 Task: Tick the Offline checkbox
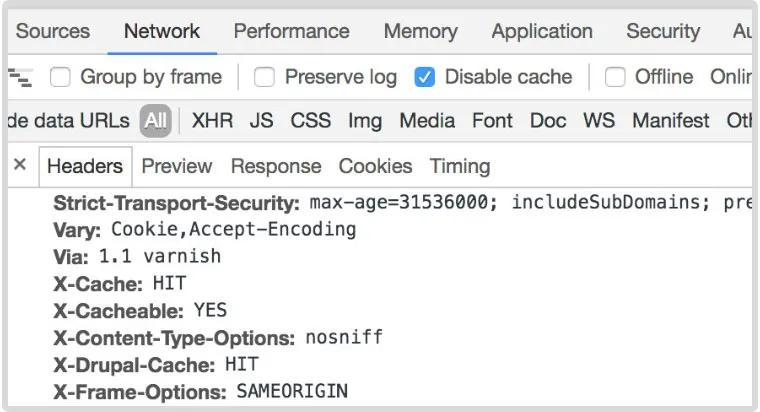point(615,77)
